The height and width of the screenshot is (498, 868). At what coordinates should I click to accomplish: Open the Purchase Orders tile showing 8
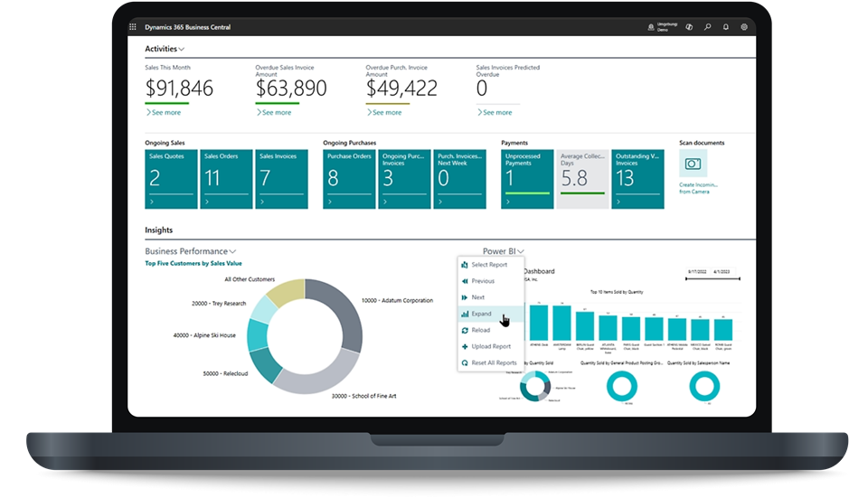pyautogui.click(x=349, y=179)
